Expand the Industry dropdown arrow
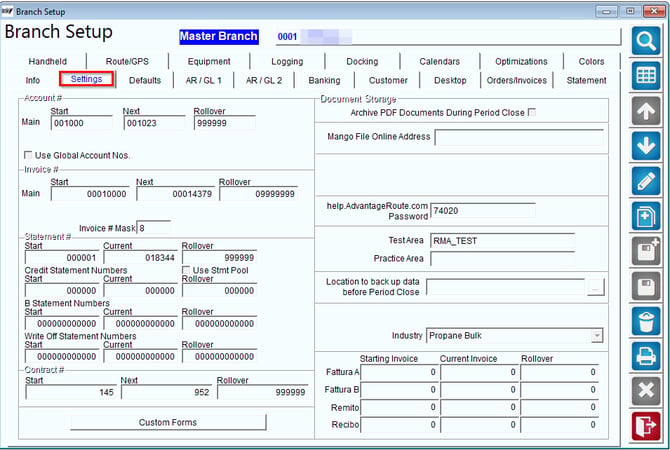 pos(597,336)
